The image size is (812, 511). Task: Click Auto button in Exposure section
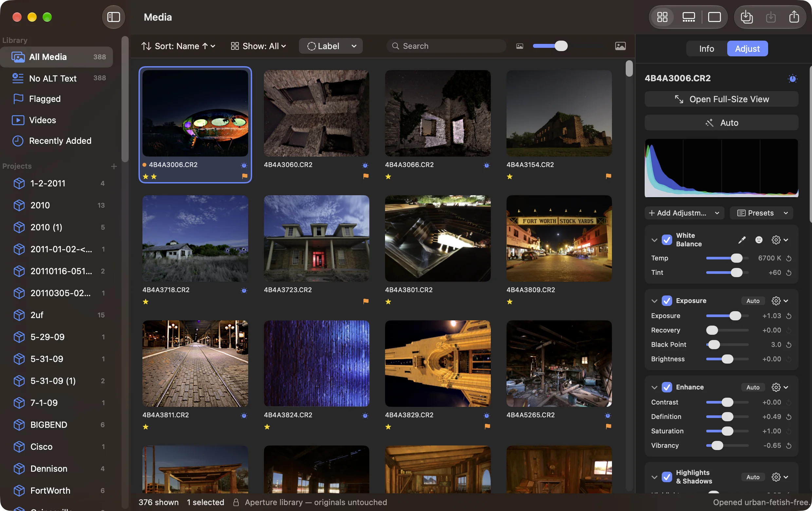pos(753,300)
